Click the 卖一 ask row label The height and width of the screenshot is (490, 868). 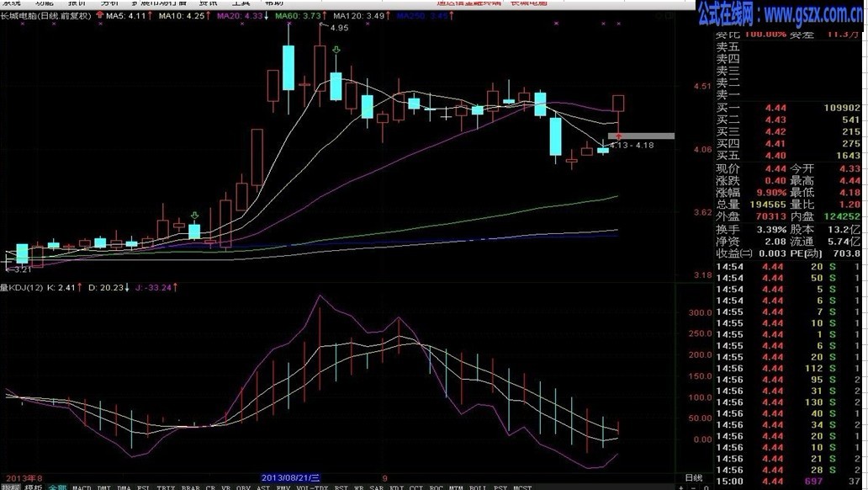pyautogui.click(x=728, y=95)
